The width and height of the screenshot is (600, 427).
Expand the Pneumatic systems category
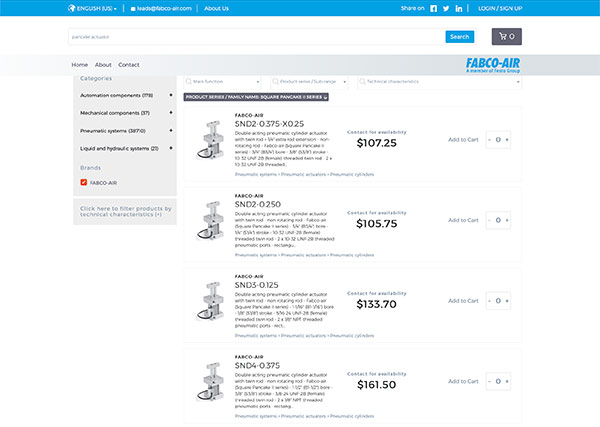pyautogui.click(x=171, y=130)
